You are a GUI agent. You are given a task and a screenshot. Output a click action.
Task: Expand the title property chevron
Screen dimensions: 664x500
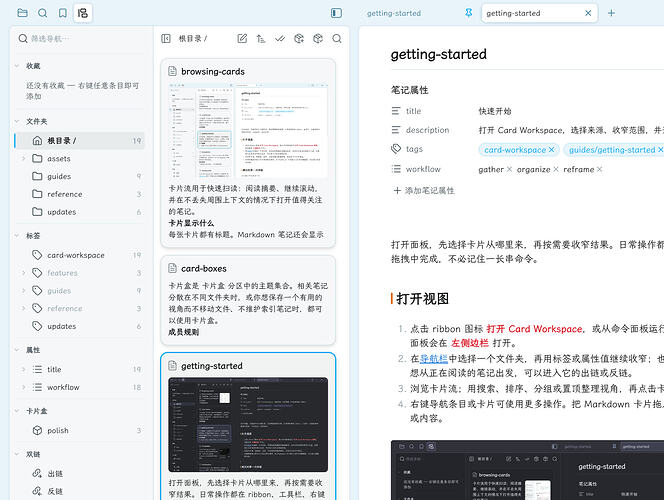tap(24, 369)
